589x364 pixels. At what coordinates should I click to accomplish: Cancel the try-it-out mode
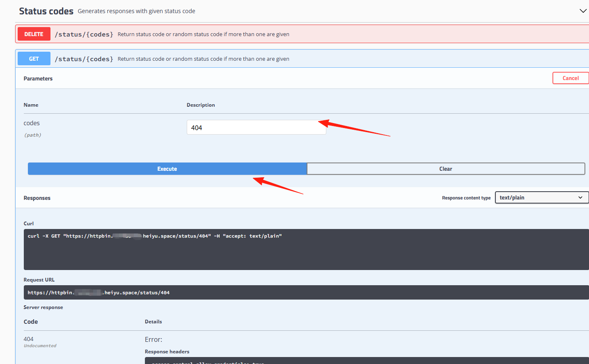click(x=571, y=78)
